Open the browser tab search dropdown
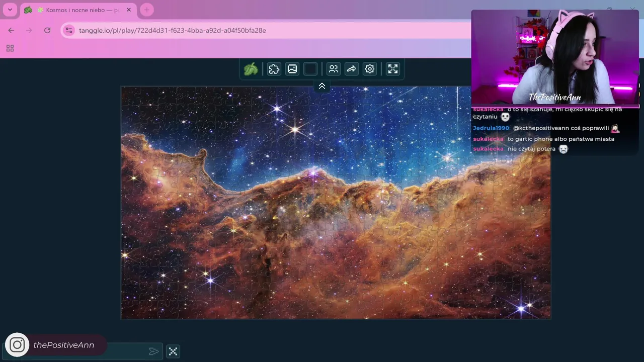This screenshot has width=644, height=362. (x=10, y=10)
